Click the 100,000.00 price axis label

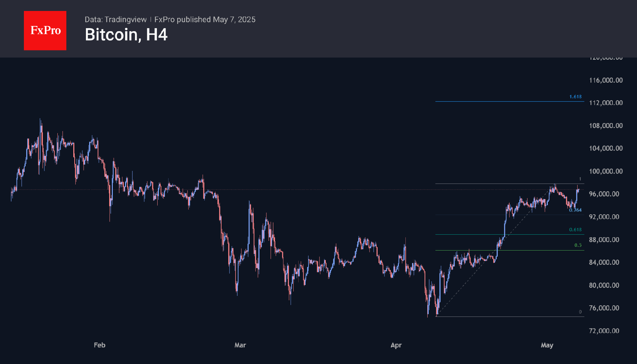(x=606, y=171)
